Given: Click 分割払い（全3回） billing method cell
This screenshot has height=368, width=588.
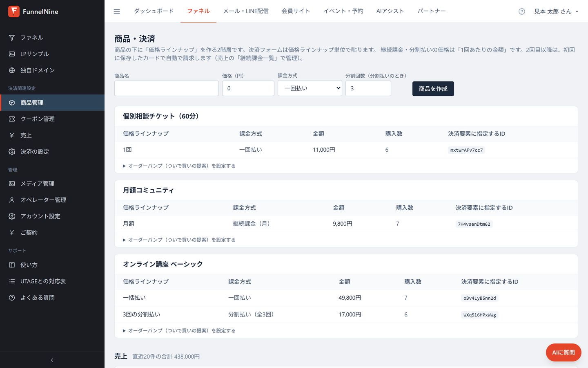Looking at the screenshot, I should 252,315.
